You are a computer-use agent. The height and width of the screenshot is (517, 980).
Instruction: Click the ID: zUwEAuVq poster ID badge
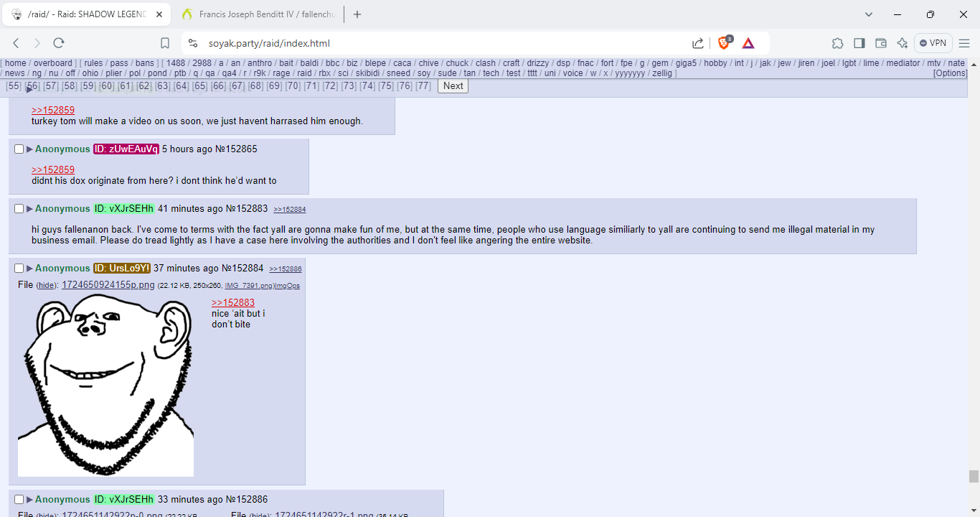[x=126, y=149]
